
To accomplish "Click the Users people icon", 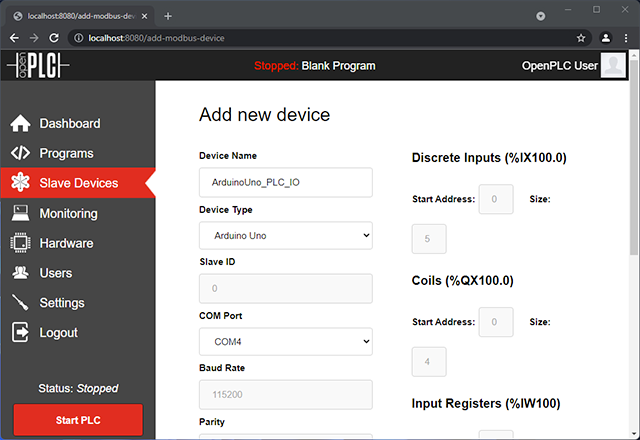I will coord(20,273).
